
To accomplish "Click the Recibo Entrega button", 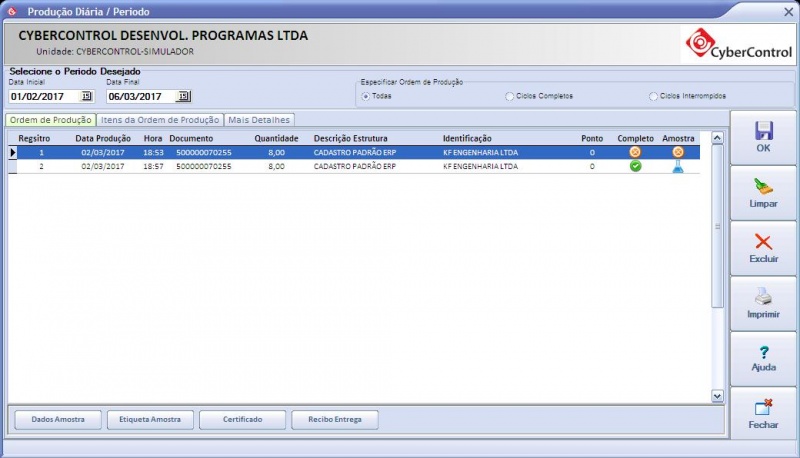I will (x=335, y=419).
